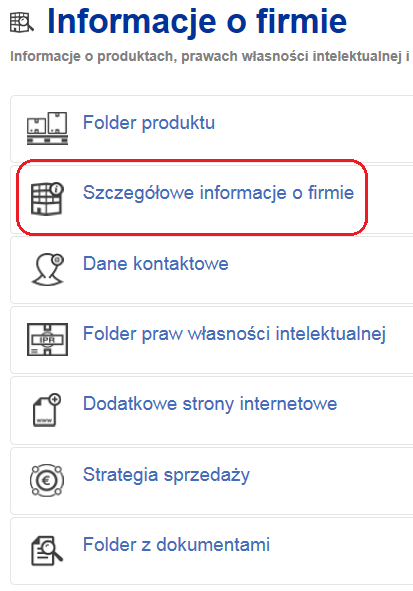413x591 pixels.
Task: Click the gray subtitle text under the heading
Action: (210, 57)
